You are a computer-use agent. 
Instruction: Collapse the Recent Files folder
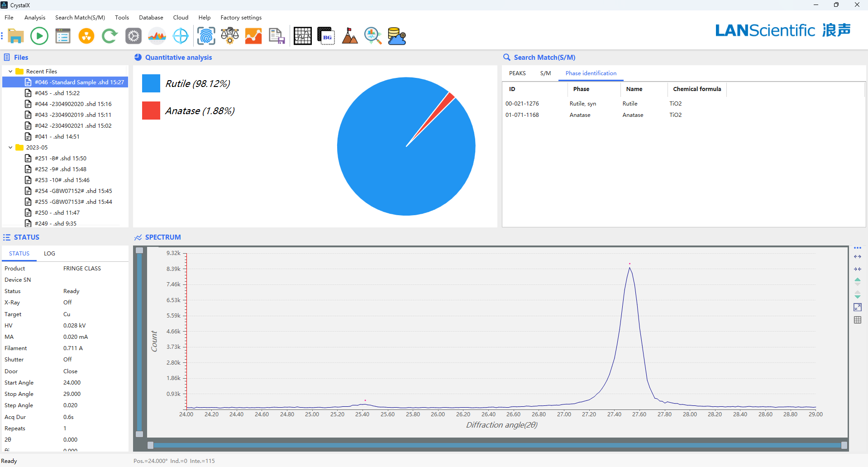pos(10,72)
